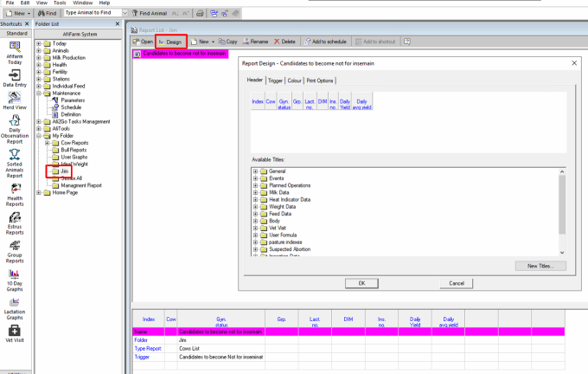The image size is (588, 374).
Task: Select the Jim folder in the tree
Action: (64, 171)
